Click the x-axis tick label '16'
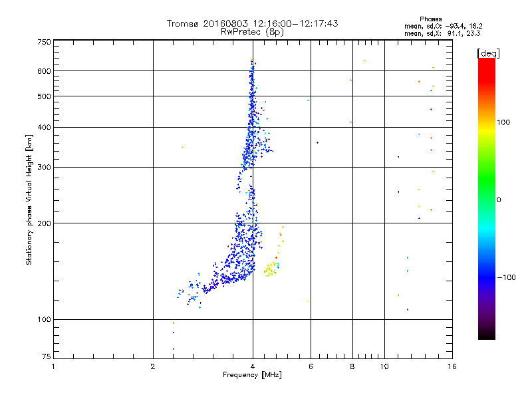The height and width of the screenshot is (399, 532). tap(452, 366)
